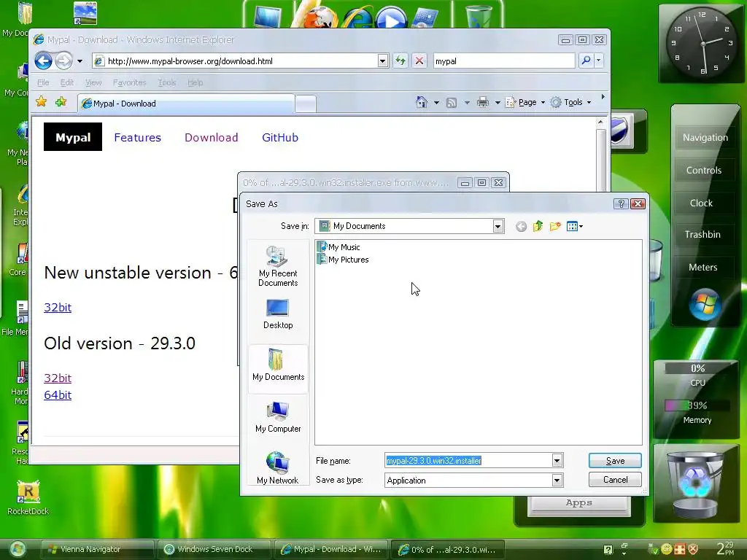Expand the feeds button dropdown arrow
Image resolution: width=747 pixels, height=560 pixels.
tap(467, 102)
